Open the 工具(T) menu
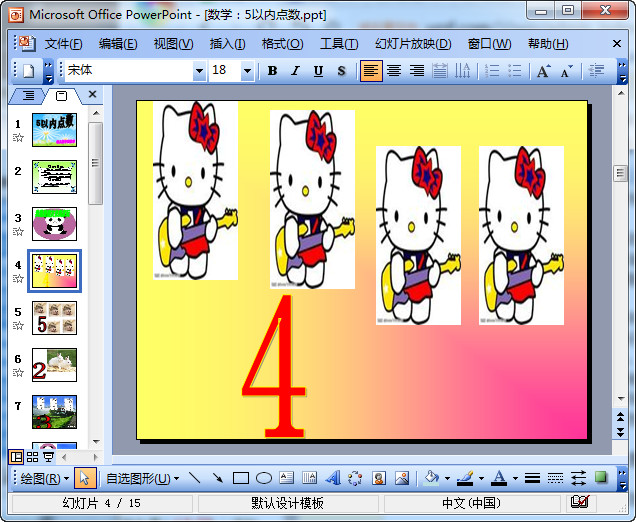The width and height of the screenshot is (636, 522). point(339,44)
